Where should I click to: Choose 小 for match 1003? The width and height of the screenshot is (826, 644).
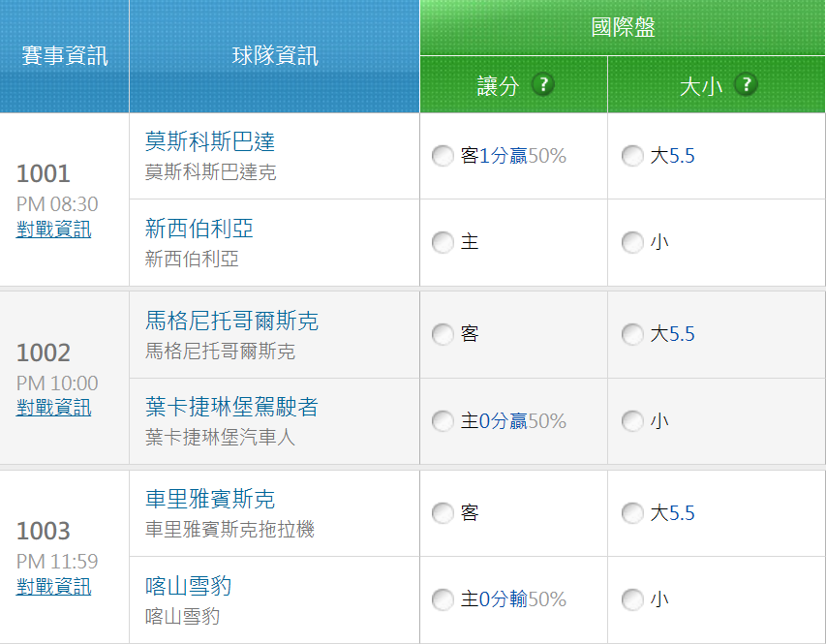[x=632, y=599]
